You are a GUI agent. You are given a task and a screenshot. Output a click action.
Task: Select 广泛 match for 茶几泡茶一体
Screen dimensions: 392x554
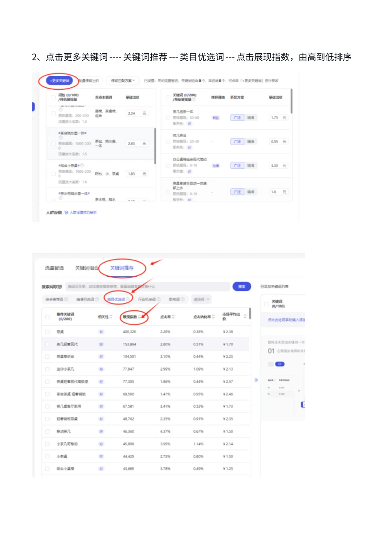[x=237, y=118]
